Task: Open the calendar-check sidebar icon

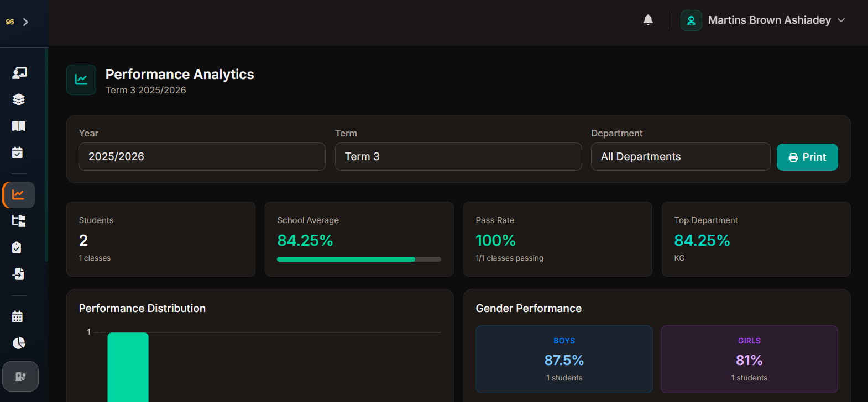Action: 18,152
